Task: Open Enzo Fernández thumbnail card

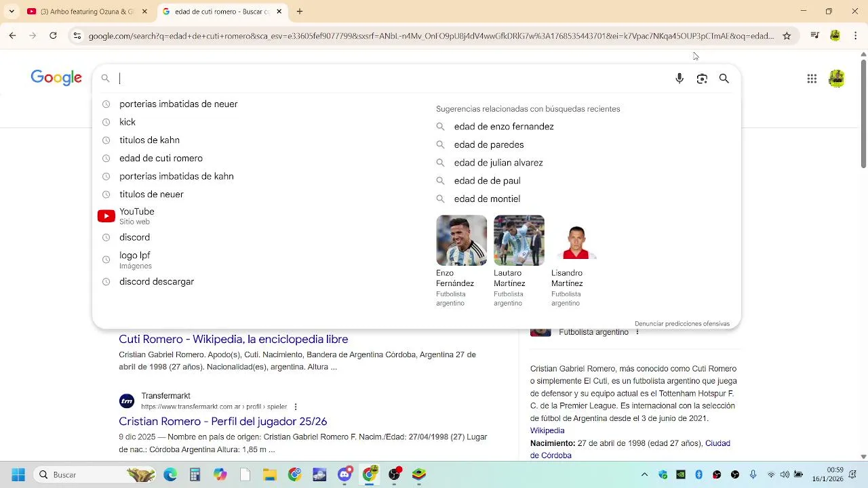Action: coord(461,260)
